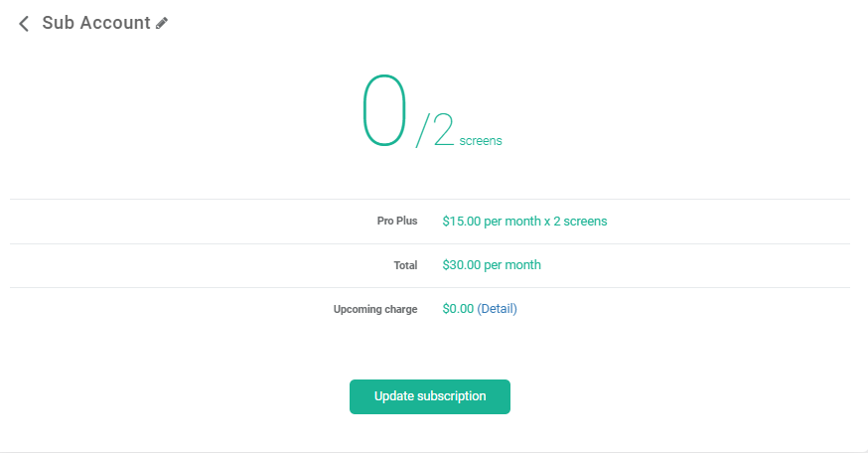Click the $0.00 upcoming charge amount
Screen dimensions: 868x453
click(x=458, y=309)
